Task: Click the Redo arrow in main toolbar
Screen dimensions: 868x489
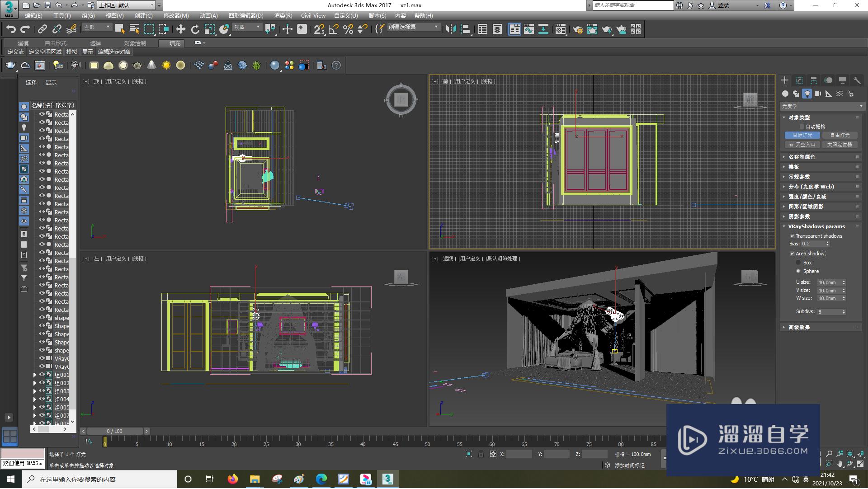Action: 25,29
